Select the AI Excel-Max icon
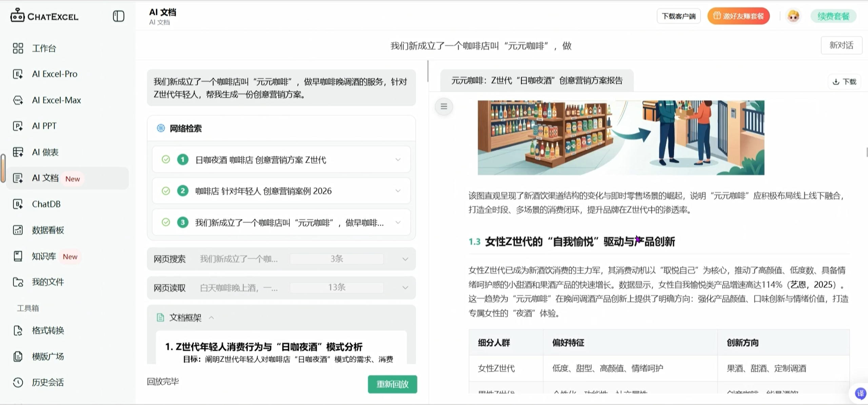This screenshot has height=405, width=868. (x=18, y=100)
